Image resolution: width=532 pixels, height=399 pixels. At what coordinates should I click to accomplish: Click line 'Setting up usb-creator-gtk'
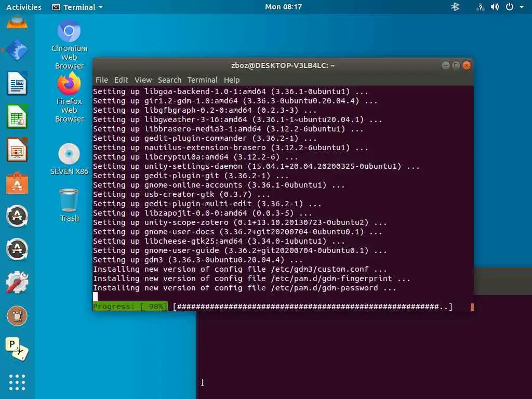[181, 194]
